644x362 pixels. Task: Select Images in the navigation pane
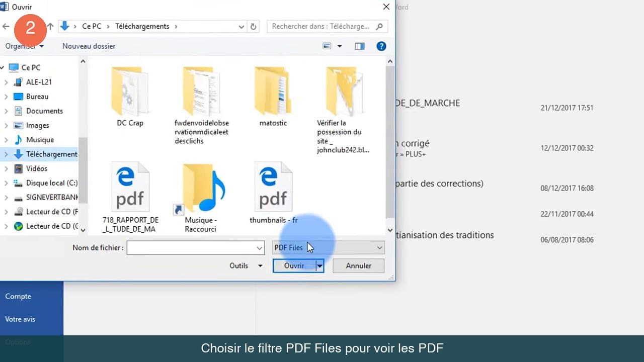click(38, 126)
